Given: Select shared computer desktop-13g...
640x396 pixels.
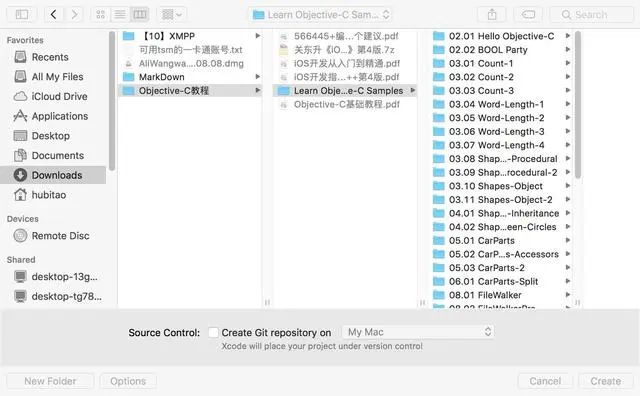Looking at the screenshot, I should pyautogui.click(x=53, y=276).
